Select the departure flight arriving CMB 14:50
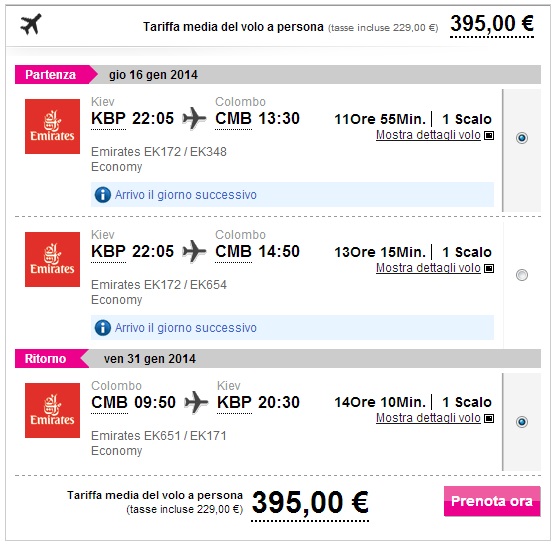The width and height of the screenshot is (555, 546). pos(522,275)
